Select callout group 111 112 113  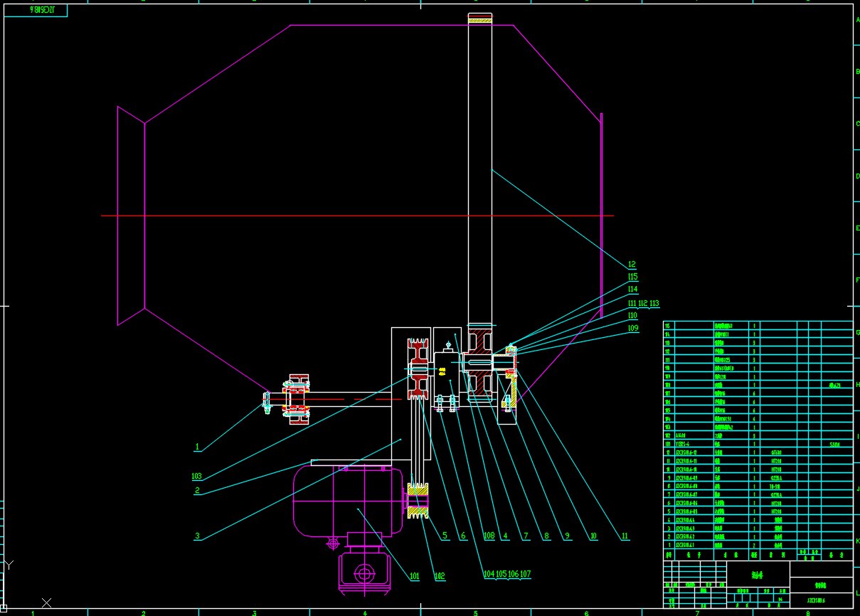[x=643, y=304]
